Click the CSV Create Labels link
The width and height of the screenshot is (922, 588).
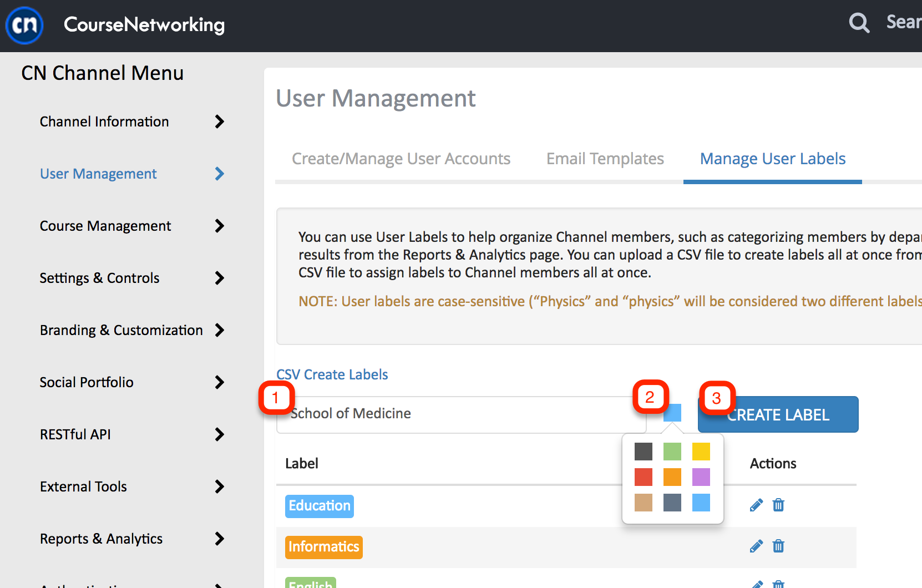pyautogui.click(x=332, y=374)
